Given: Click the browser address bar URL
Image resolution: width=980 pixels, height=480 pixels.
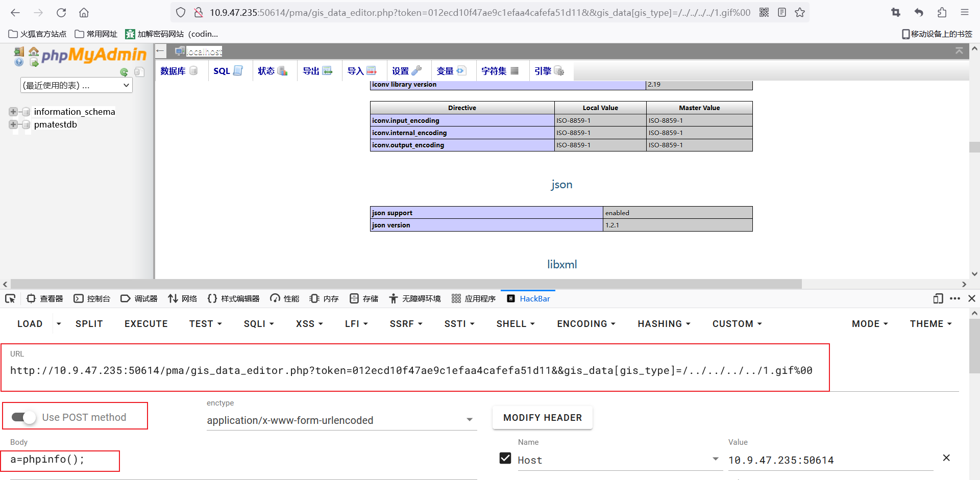Looking at the screenshot, I should 480,12.
